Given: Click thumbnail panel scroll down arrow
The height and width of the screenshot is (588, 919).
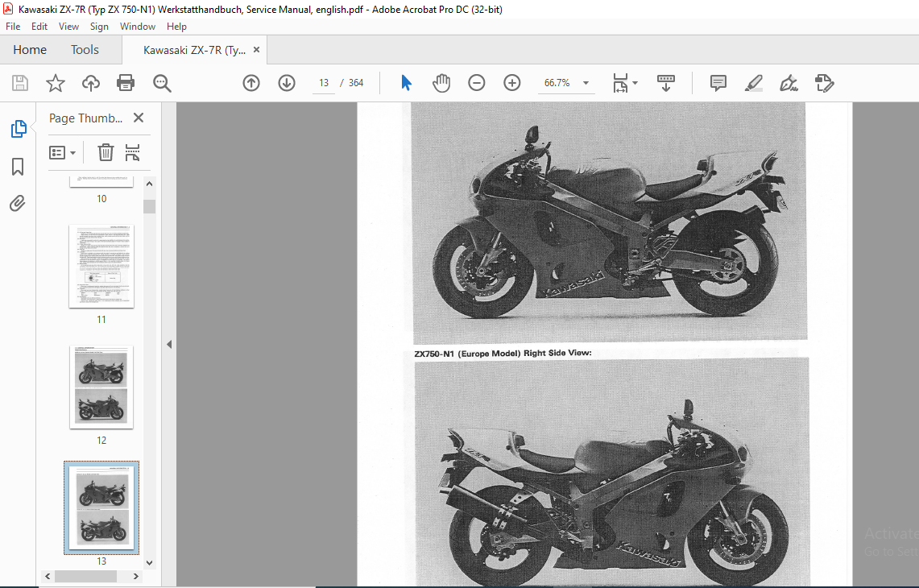Looking at the screenshot, I should pyautogui.click(x=150, y=562).
